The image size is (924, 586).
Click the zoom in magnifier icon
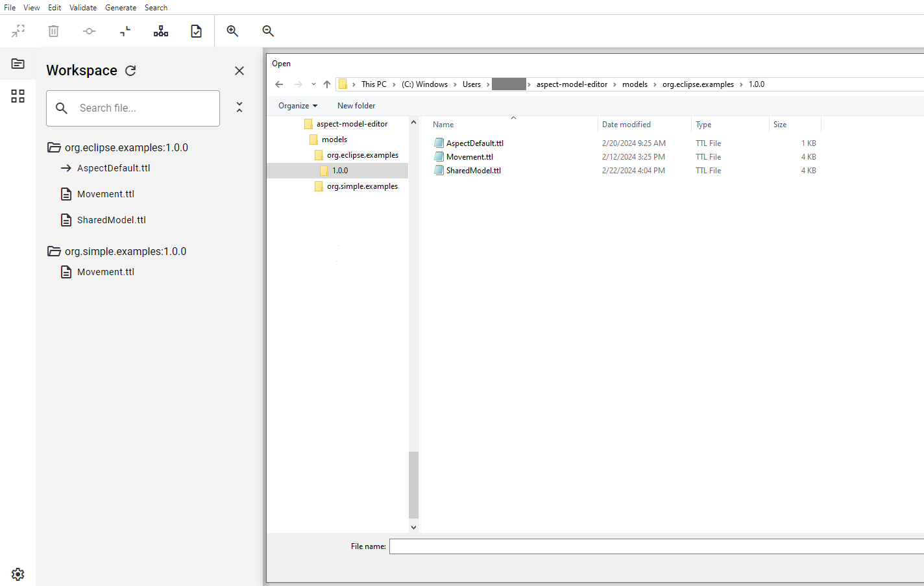232,31
